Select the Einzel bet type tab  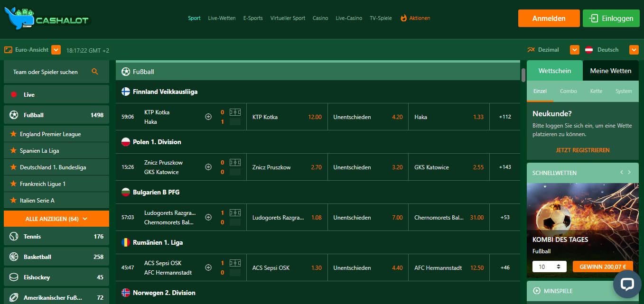540,91
